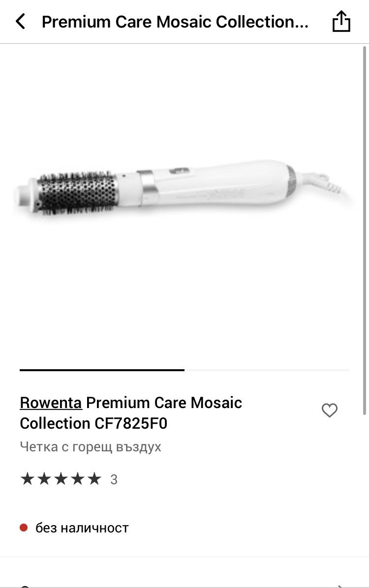
Task: Open the Rowenta brand link
Action: [x=51, y=403]
